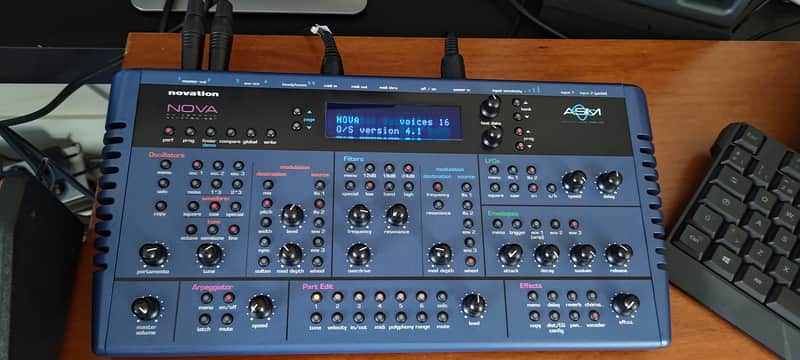Click the LFO delay knob
This screenshot has width=800, height=360.
pyautogui.click(x=610, y=182)
